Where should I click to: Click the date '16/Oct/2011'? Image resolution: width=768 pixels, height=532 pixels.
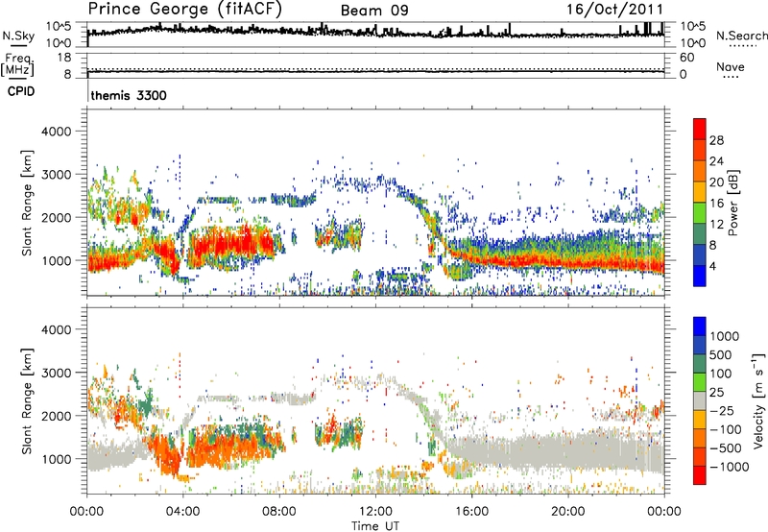[615, 10]
